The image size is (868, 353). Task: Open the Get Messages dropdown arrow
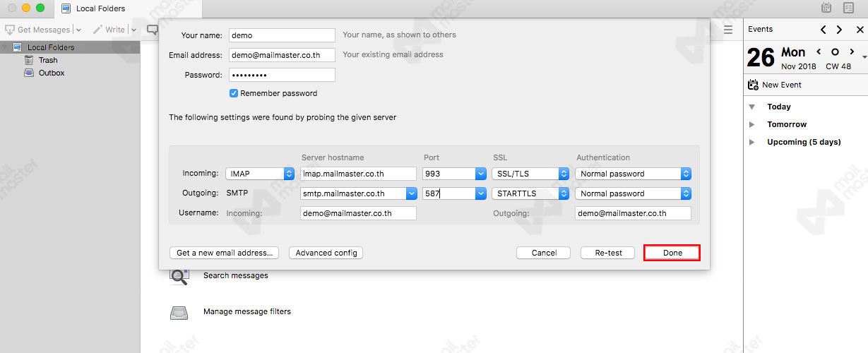click(78, 30)
